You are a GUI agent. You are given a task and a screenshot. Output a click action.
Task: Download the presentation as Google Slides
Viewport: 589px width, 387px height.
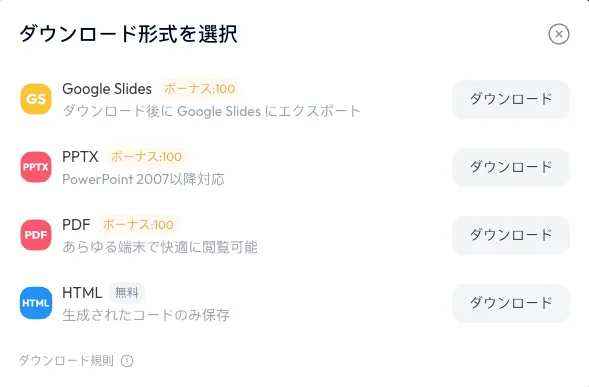pyautogui.click(x=511, y=100)
